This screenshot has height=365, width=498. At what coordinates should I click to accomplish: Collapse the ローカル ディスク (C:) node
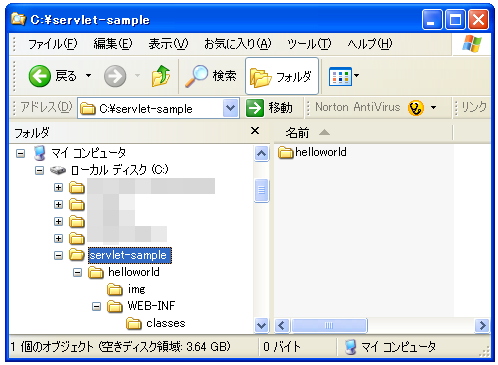click(39, 171)
